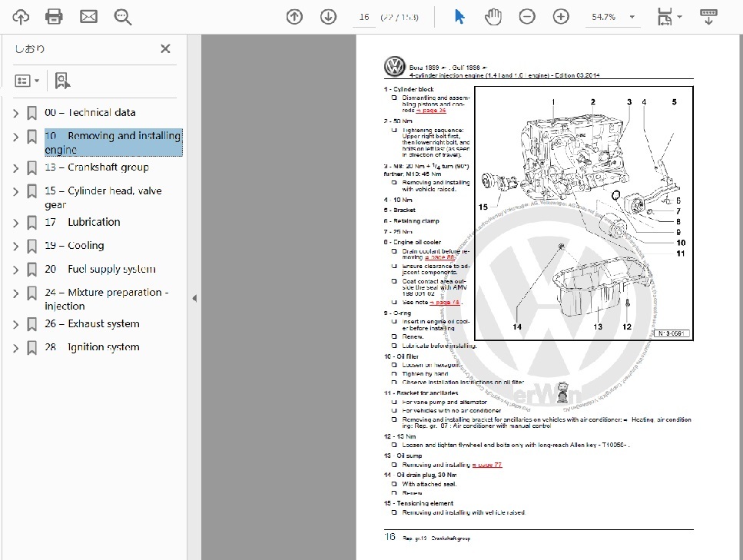This screenshot has height=560, width=743.
Task: Expand 24 – Mixture preparation bookmark
Action: point(15,293)
